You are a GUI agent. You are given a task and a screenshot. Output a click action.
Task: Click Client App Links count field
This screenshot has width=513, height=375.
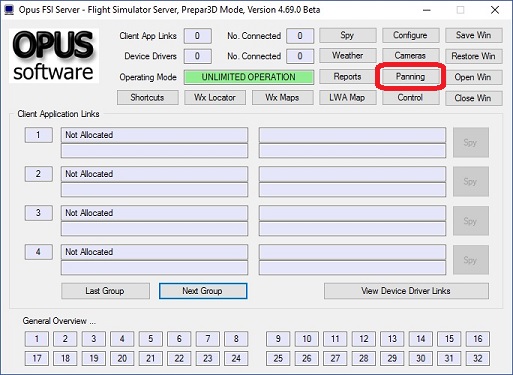(198, 36)
